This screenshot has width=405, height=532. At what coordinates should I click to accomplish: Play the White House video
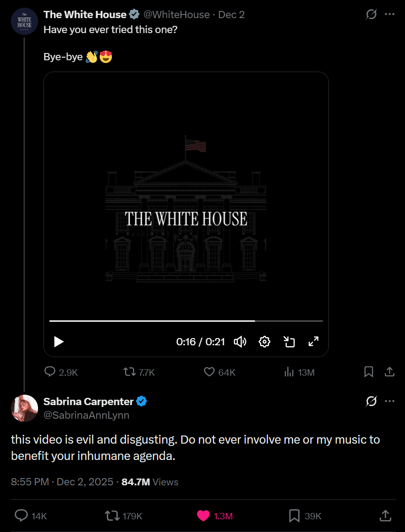[59, 342]
